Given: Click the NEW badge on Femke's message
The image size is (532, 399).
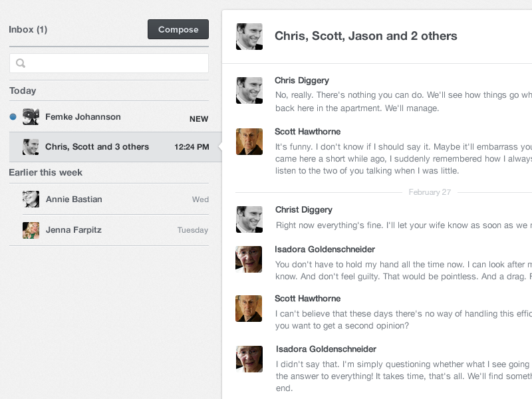Looking at the screenshot, I should (199, 119).
